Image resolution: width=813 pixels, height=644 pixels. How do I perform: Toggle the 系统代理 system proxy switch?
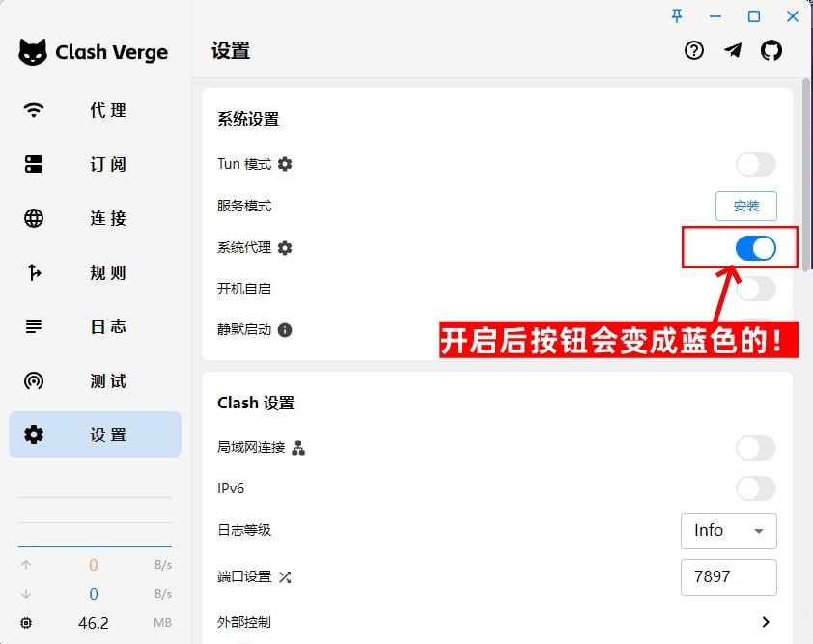coord(754,248)
